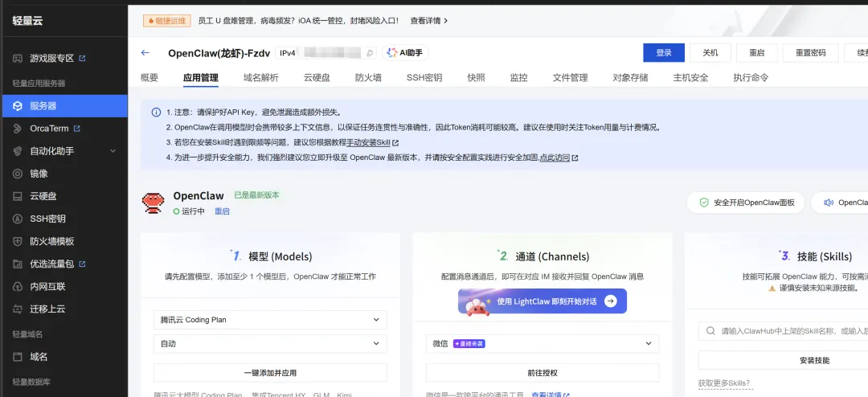Click the 游戏服专区 gamepad icon
The width and height of the screenshot is (868, 397).
pyautogui.click(x=18, y=58)
